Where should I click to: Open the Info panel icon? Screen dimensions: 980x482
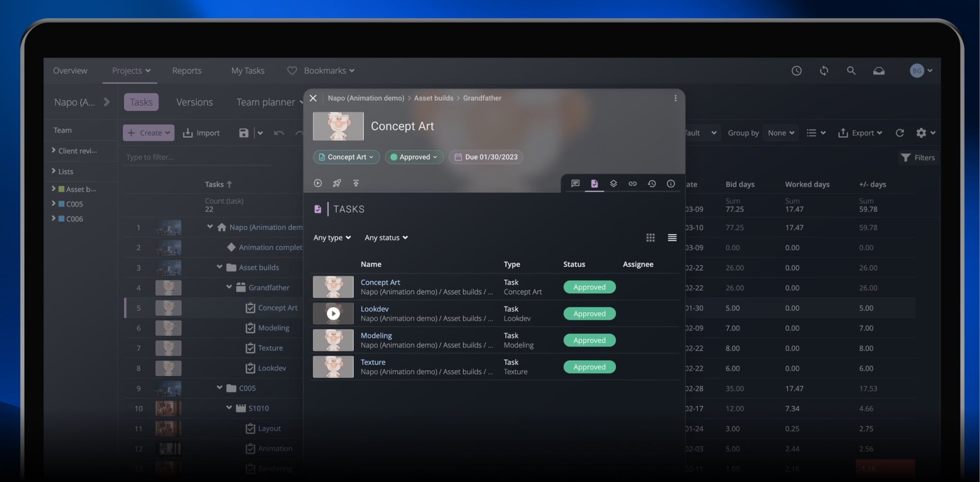671,183
